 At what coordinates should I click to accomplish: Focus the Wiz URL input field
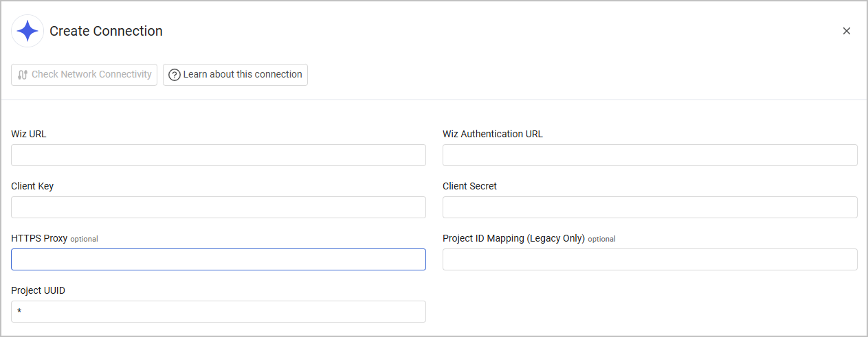[x=219, y=155]
